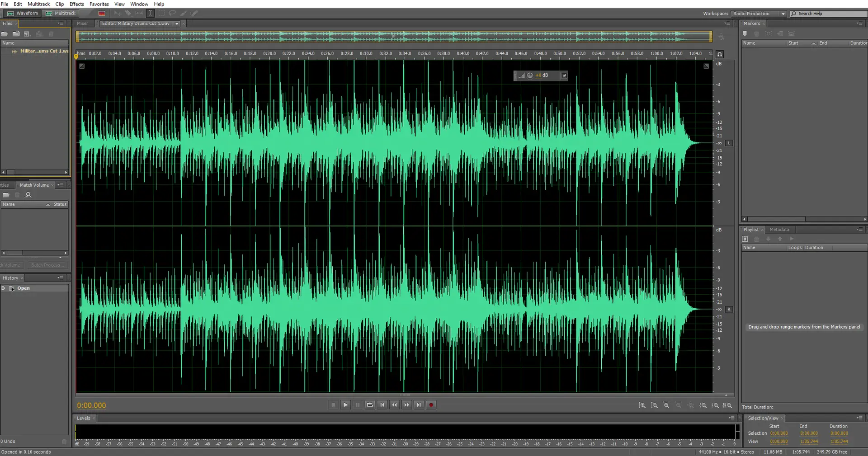Viewport: 868px width, 456px height.
Task: Open the Selection/View panel options menu
Action: click(x=859, y=418)
